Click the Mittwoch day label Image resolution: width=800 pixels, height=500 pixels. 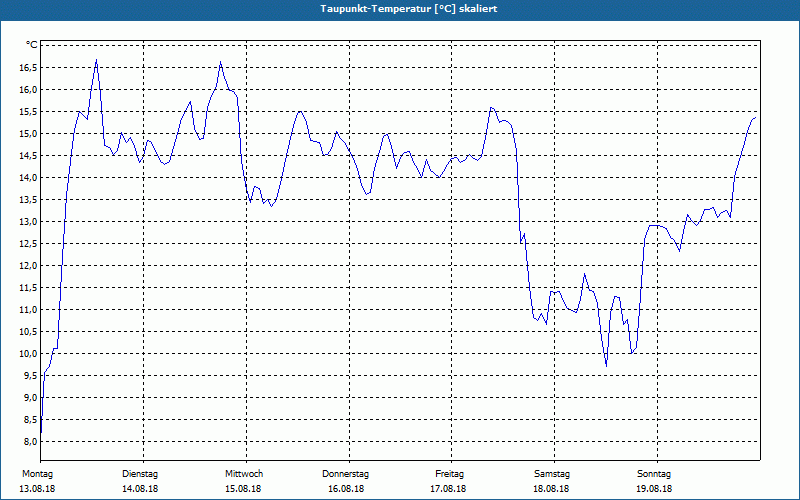pyautogui.click(x=244, y=474)
